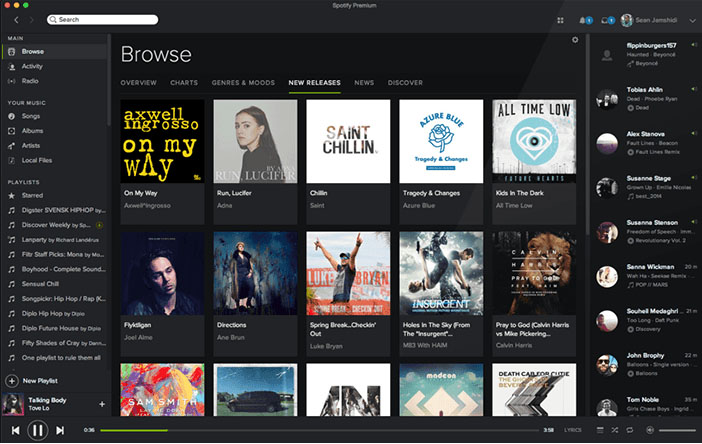Viewport: 702px width, 444px height.
Task: Open Alex Stanova in friend feed
Action: tap(645, 134)
